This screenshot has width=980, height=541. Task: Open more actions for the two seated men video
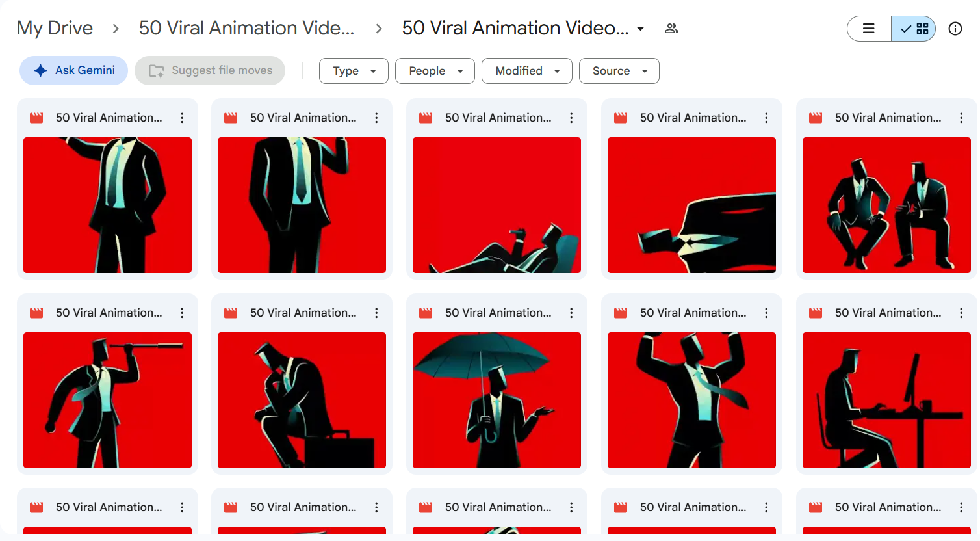tap(961, 118)
